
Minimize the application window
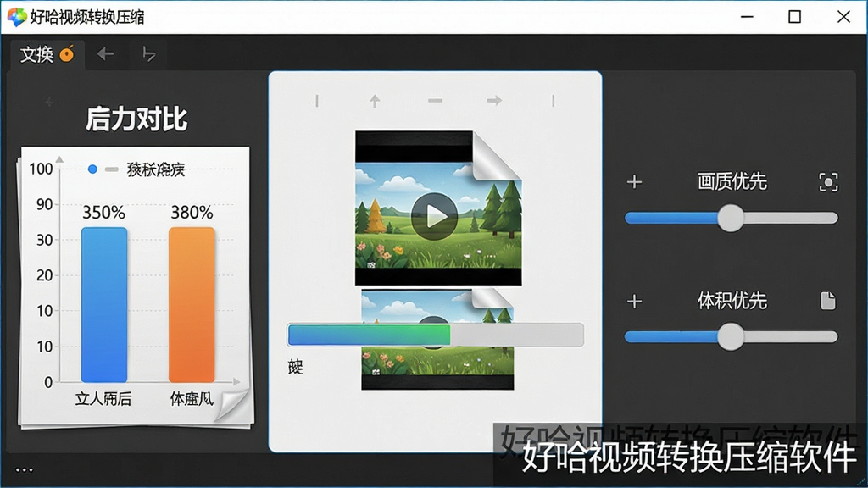(747, 17)
